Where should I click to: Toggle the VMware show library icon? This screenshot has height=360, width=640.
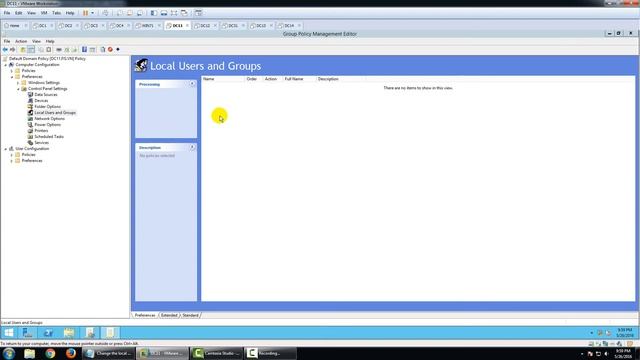tap(154, 13)
